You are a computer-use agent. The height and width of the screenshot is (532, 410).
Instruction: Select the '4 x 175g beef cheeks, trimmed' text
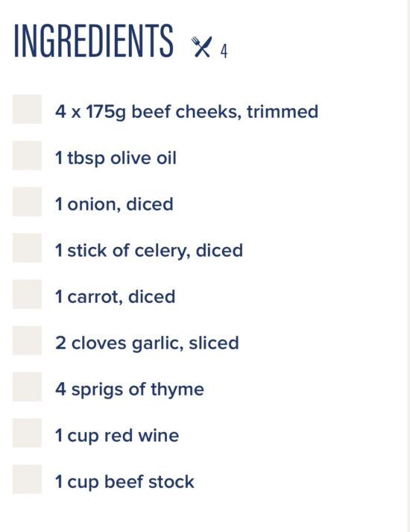pyautogui.click(x=186, y=112)
